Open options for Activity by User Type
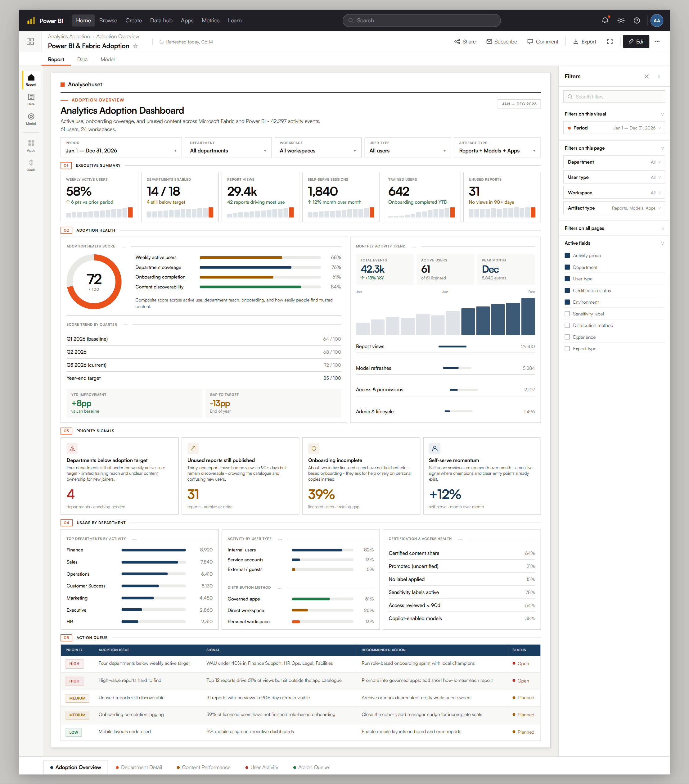 point(280,539)
